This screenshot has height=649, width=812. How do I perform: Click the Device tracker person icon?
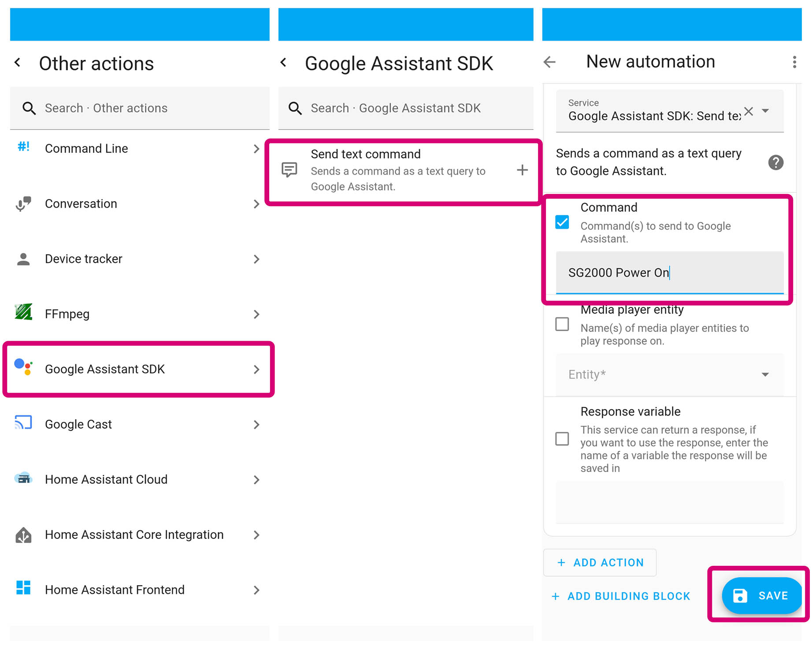tap(23, 259)
